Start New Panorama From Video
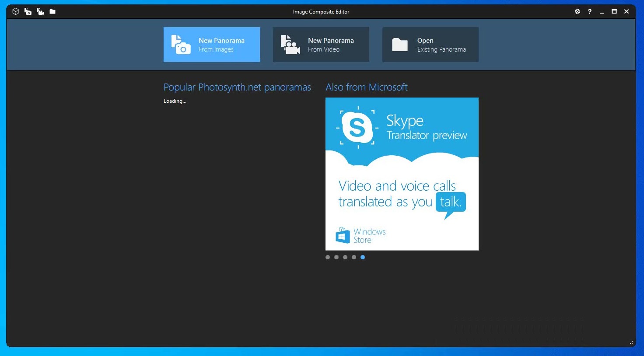 pos(321,45)
